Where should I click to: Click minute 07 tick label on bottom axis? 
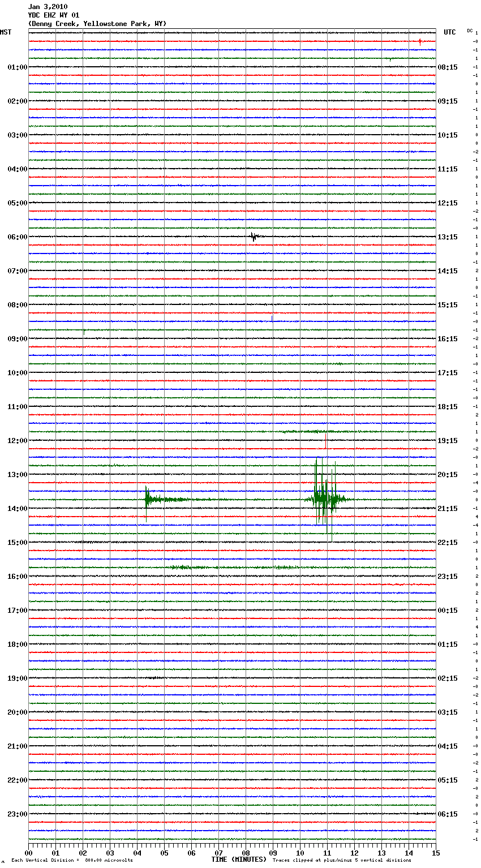218,853
